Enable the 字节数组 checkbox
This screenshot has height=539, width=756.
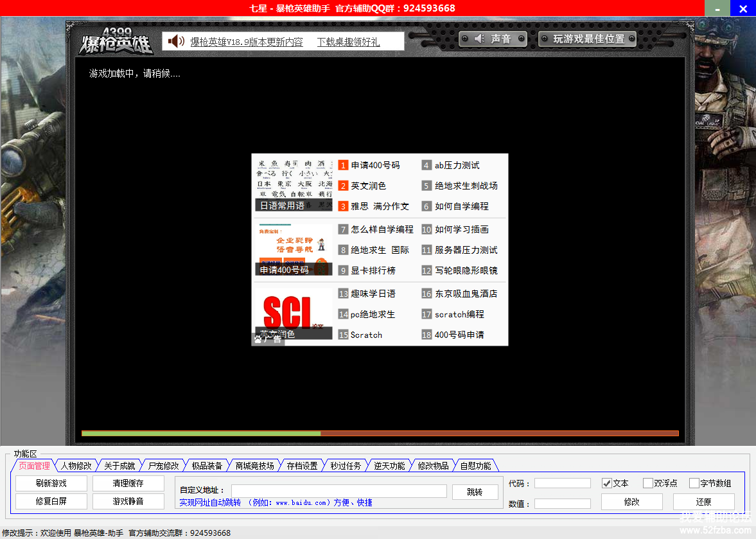coord(694,483)
